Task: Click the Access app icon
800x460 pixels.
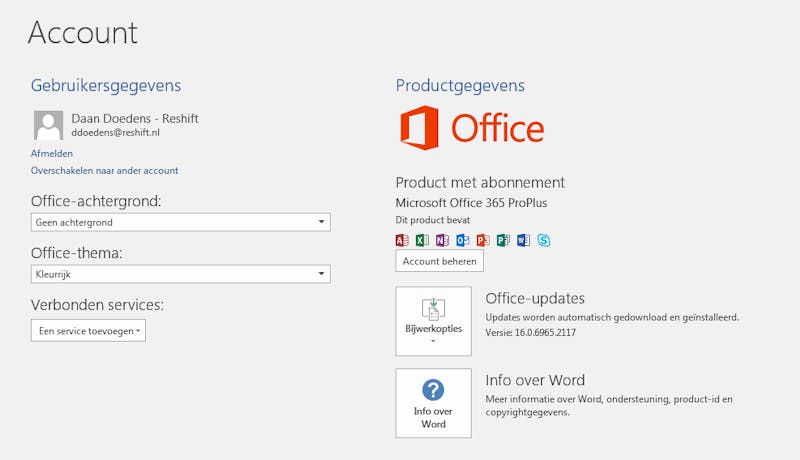Action: point(402,240)
